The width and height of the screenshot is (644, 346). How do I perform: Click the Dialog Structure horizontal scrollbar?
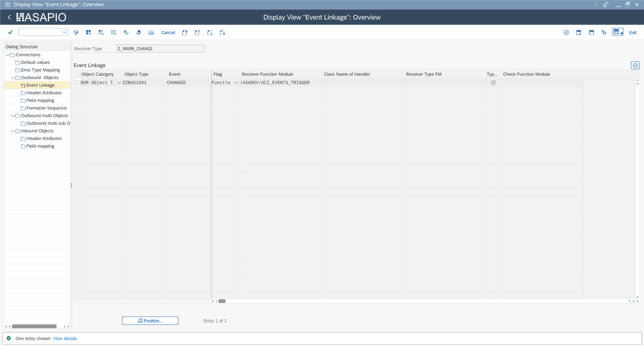[34, 326]
